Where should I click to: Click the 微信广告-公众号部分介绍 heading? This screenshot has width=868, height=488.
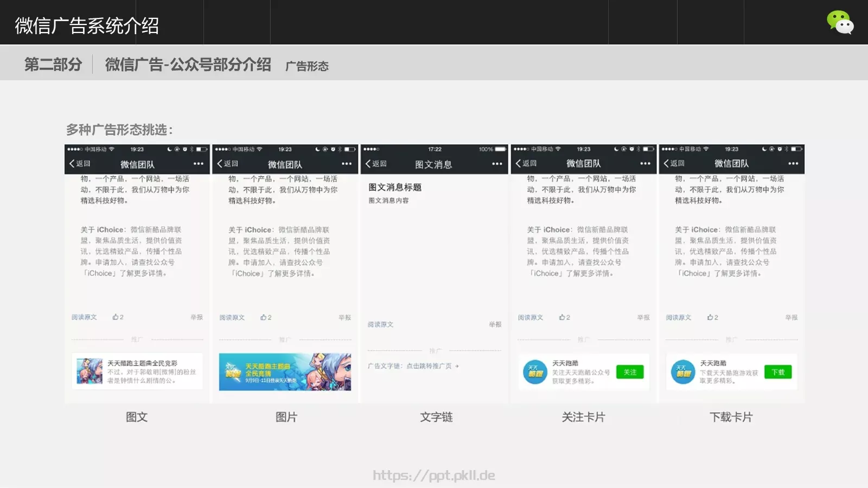click(x=188, y=65)
